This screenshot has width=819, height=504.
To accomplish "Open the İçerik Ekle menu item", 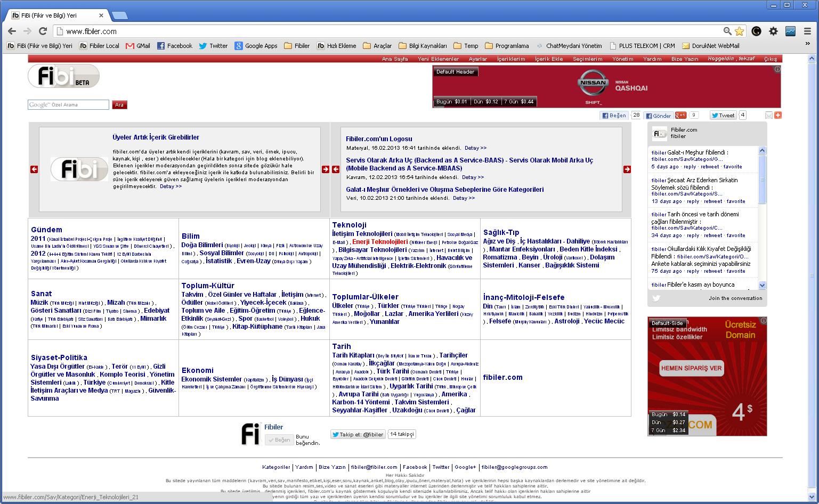I will [x=548, y=59].
